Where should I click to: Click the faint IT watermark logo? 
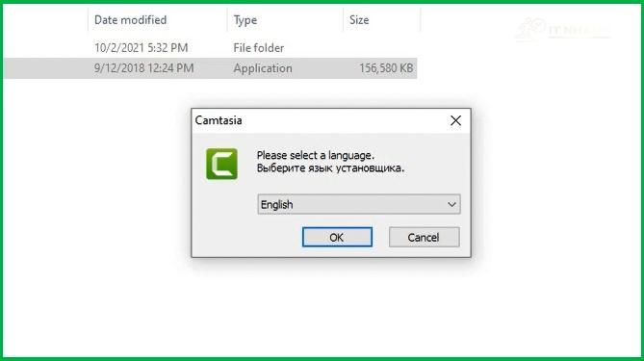563,30
